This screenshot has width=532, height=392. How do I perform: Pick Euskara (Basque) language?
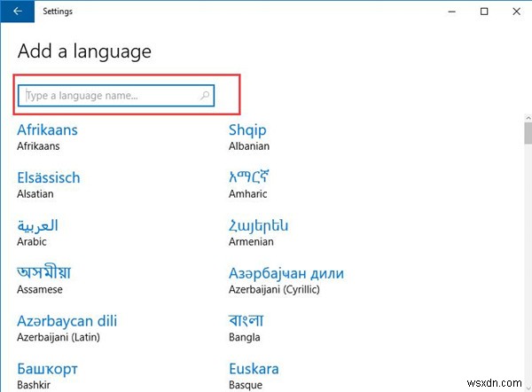click(x=254, y=376)
